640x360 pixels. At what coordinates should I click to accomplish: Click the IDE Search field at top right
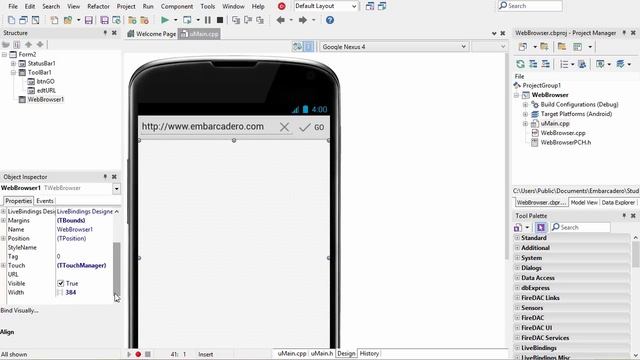tap(530, 6)
